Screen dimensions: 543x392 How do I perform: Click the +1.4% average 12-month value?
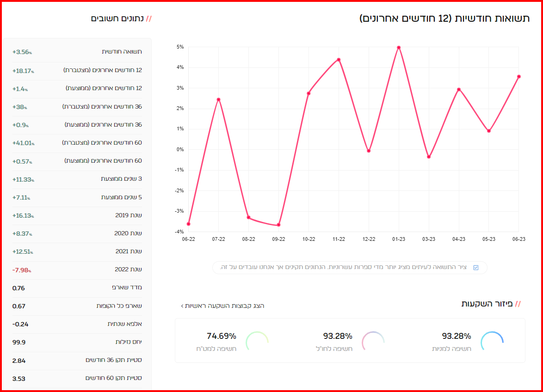tap(20, 89)
